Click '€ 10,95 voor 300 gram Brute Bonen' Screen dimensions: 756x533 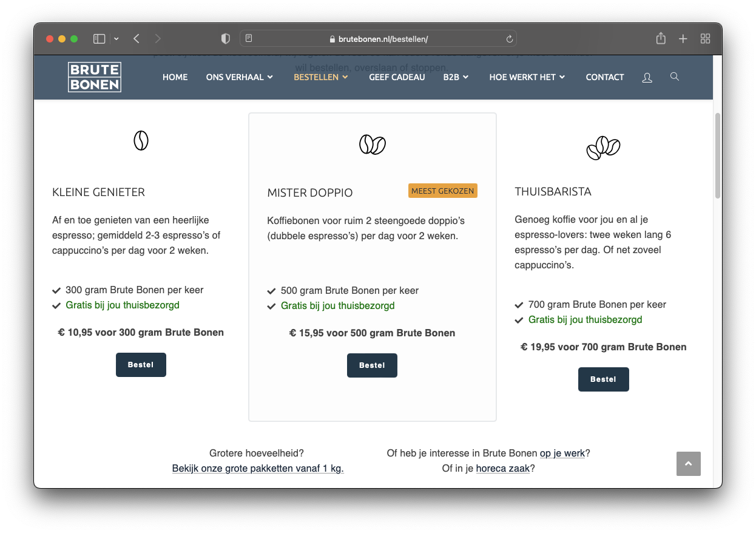141,332
